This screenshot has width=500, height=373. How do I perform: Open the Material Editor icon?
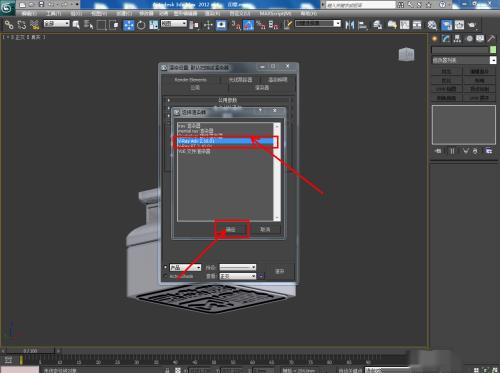(432, 25)
